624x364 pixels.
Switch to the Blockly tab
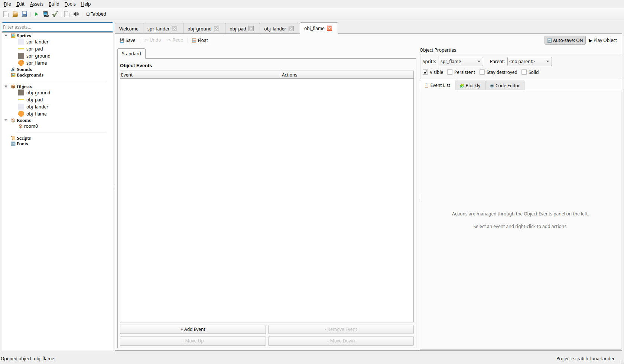(x=470, y=85)
